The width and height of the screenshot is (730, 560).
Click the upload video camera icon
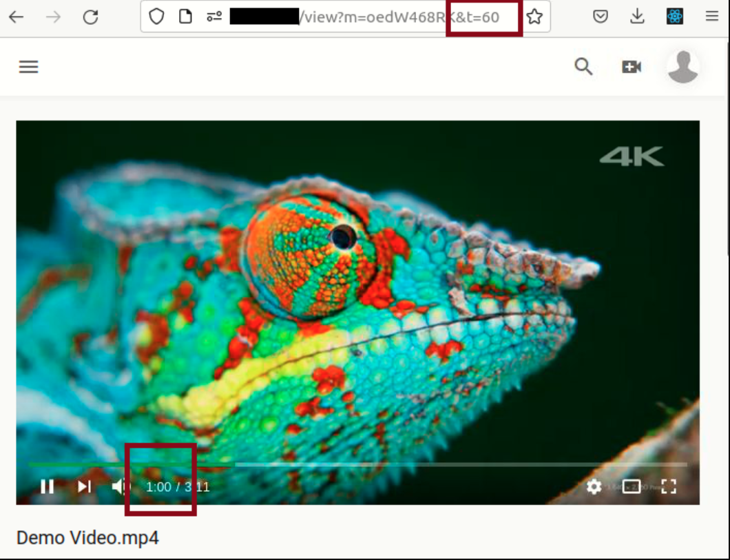click(632, 67)
